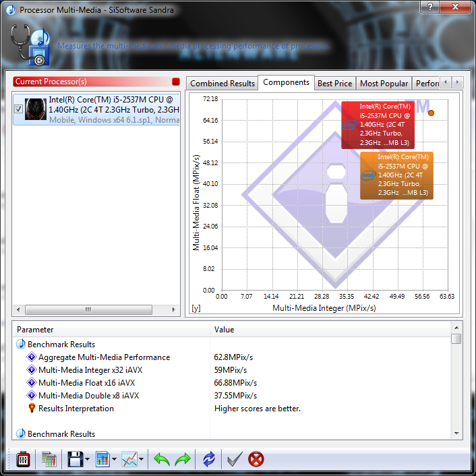Click the Parameter column header

[111, 330]
